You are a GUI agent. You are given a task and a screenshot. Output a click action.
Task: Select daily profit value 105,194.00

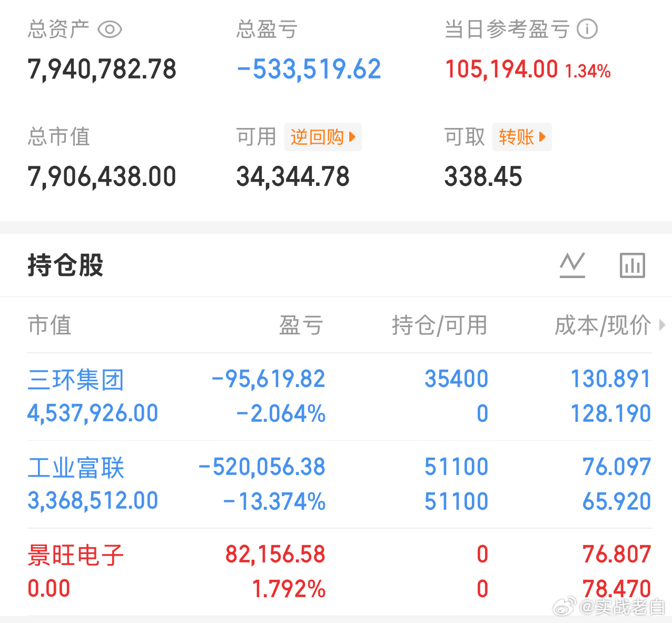(x=501, y=70)
